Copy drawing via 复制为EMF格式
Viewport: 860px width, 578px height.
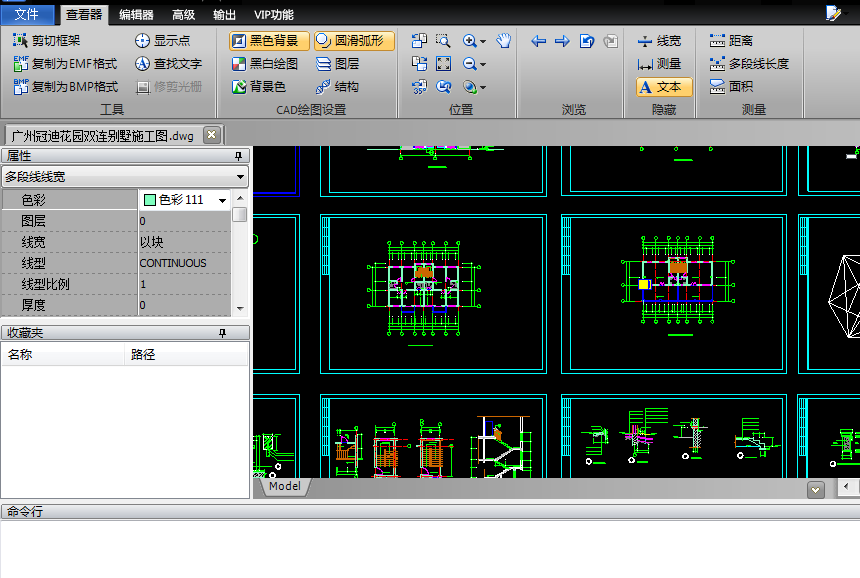[x=65, y=64]
